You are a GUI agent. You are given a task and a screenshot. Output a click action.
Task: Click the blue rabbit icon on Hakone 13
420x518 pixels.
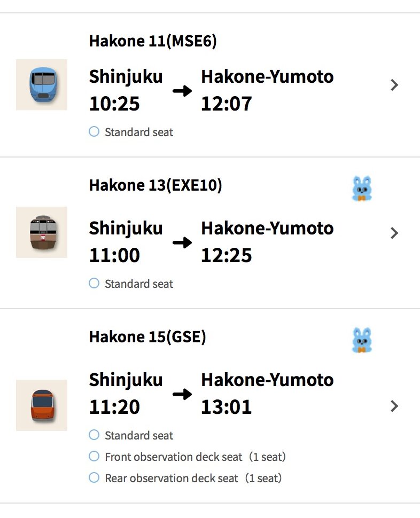362,189
